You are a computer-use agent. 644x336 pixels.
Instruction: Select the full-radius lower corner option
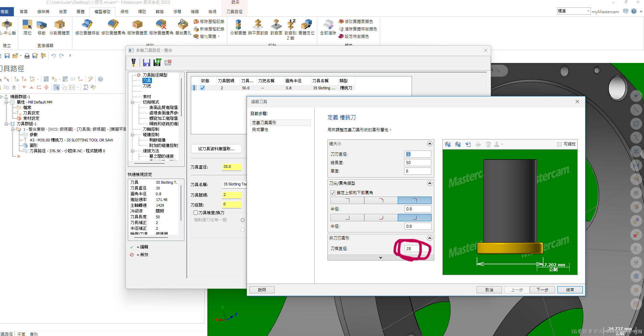click(415, 218)
